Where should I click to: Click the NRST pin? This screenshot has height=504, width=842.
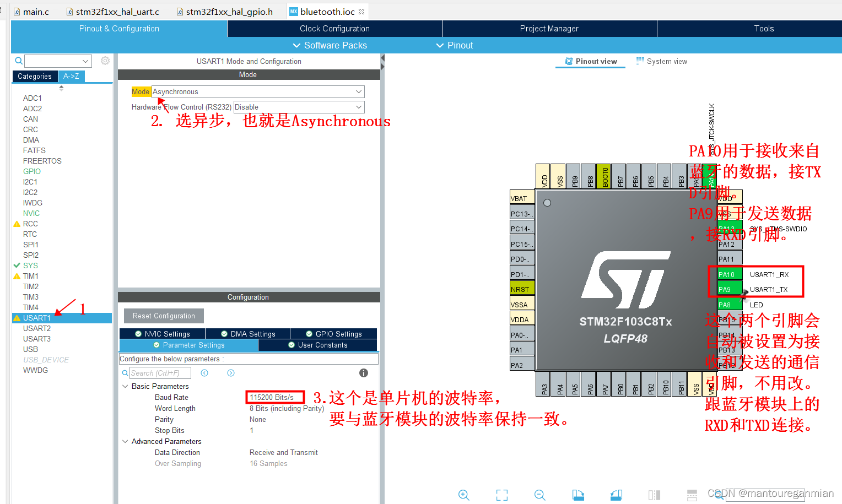(x=522, y=289)
